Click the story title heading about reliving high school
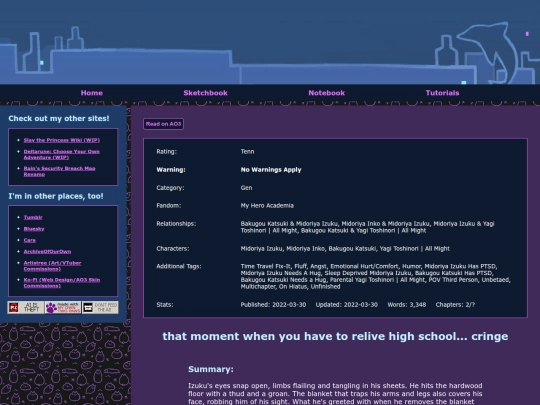The height and width of the screenshot is (405, 540). (x=335, y=336)
